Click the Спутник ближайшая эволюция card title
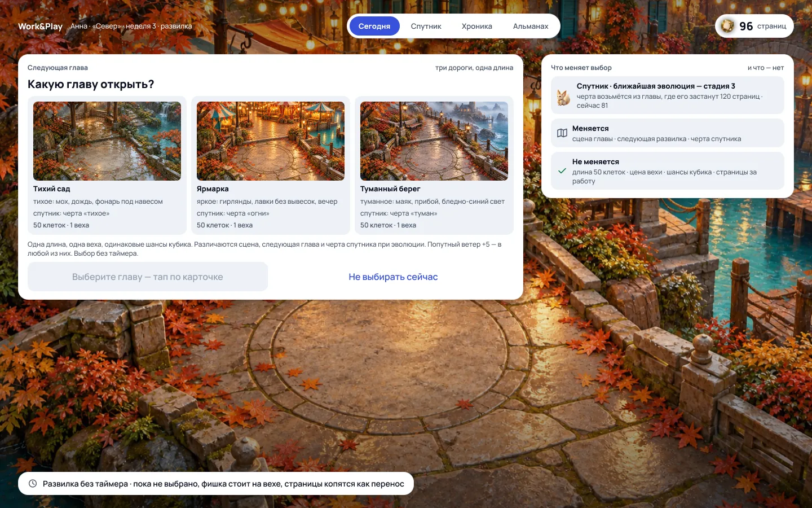The width and height of the screenshot is (812, 508). pyautogui.click(x=656, y=86)
